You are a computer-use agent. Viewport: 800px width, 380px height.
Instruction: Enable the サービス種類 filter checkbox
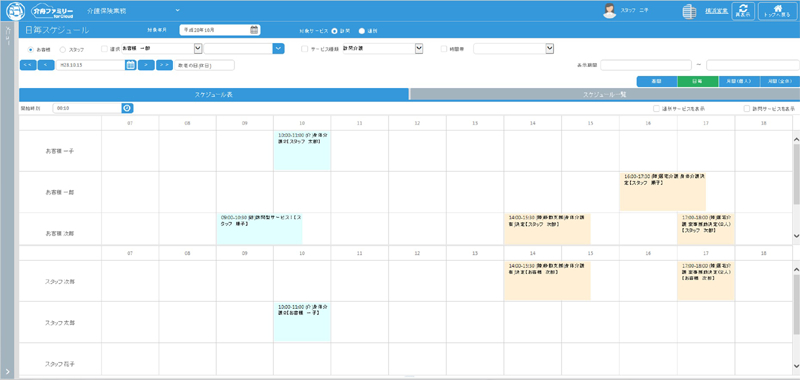305,49
